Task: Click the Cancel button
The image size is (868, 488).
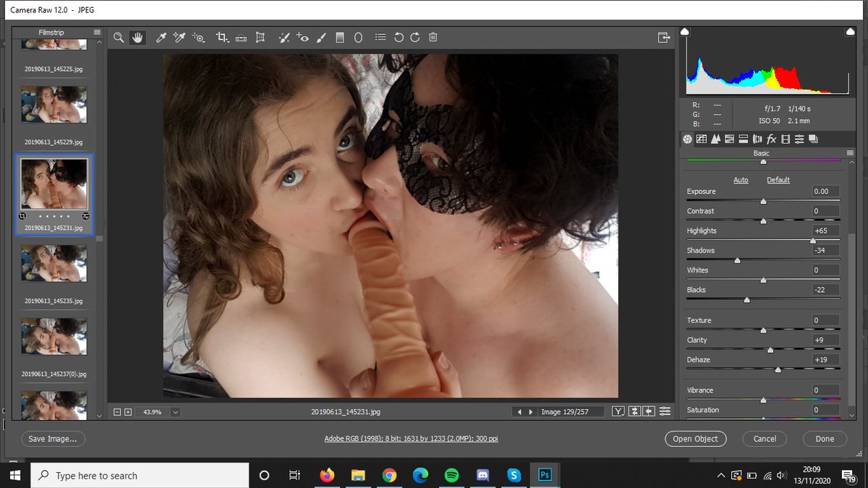Action: [x=765, y=439]
